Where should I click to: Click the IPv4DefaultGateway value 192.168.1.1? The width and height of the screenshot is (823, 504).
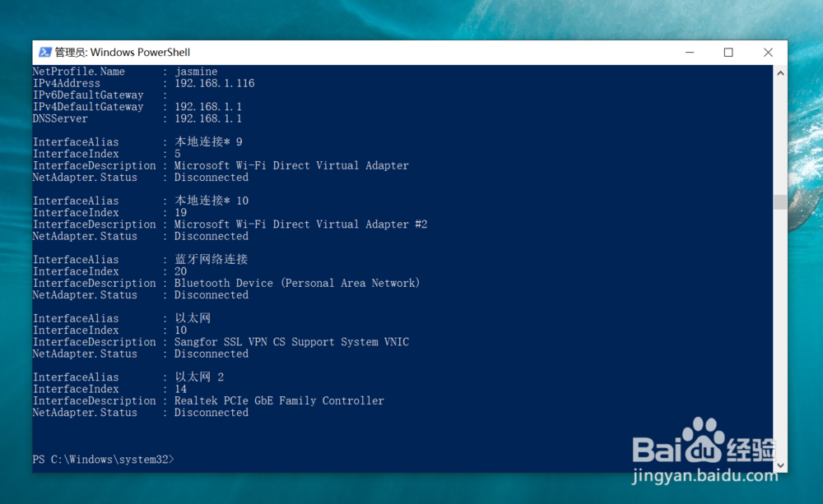(x=208, y=107)
